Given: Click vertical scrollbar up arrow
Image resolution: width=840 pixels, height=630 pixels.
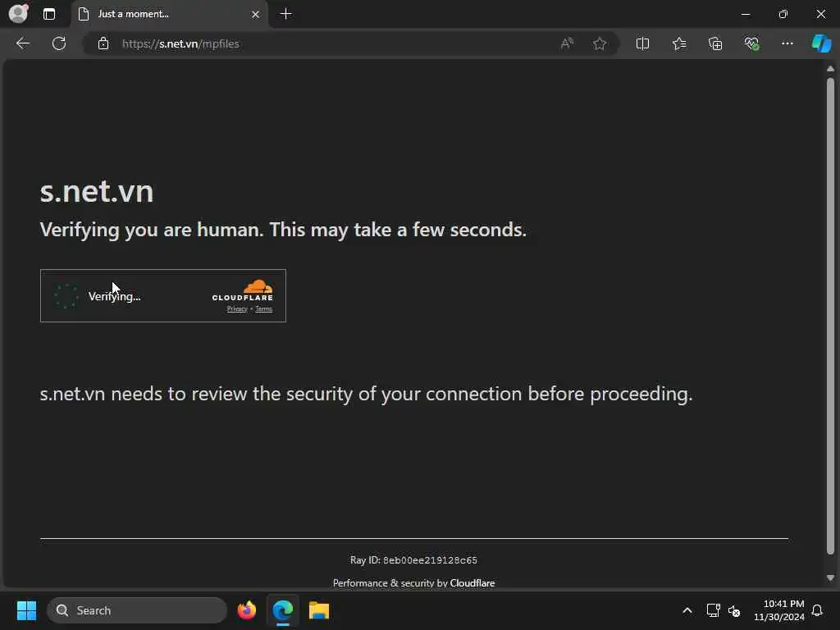Looking at the screenshot, I should point(830,69).
